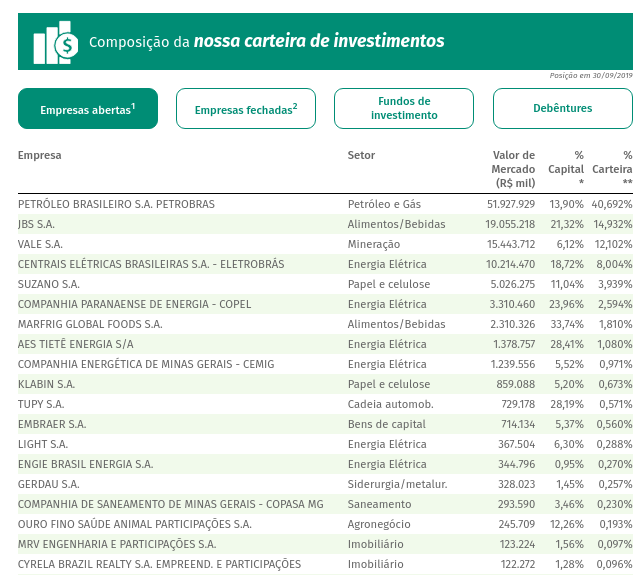Click the JBS S.A. company name
This screenshot has height=575, width=637.
pos(37,224)
